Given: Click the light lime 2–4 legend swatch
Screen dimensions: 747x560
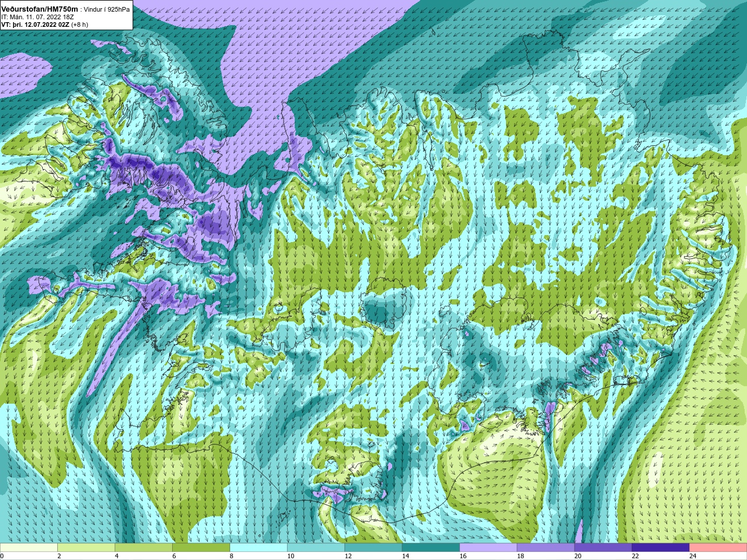Looking at the screenshot, I should pyautogui.click(x=86, y=548).
